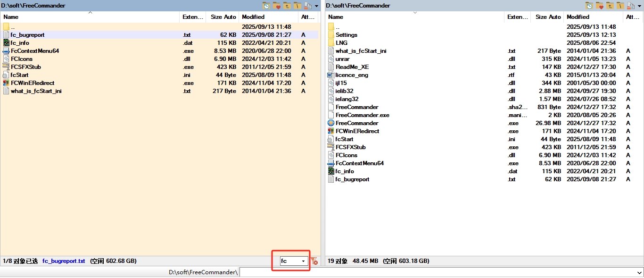Click FCSFXStub exe icon in left pane

coord(6,67)
